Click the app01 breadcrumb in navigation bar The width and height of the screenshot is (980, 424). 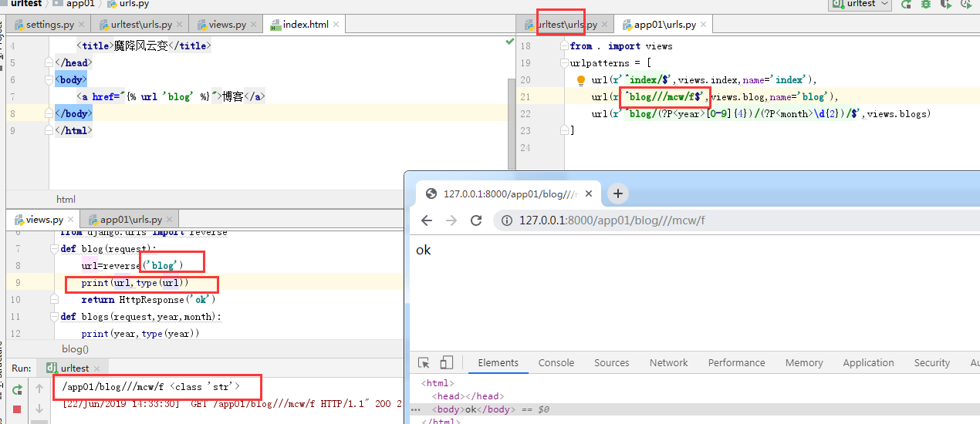point(73,4)
